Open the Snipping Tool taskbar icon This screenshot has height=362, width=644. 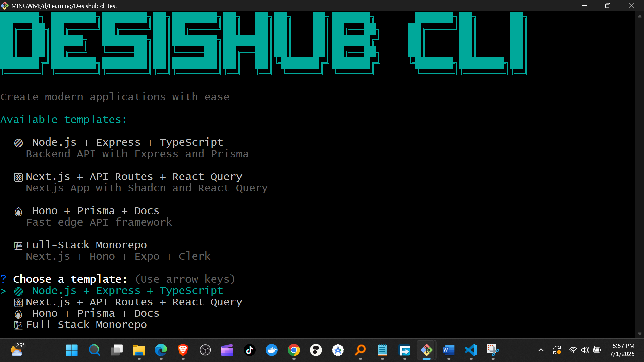[x=493, y=350]
